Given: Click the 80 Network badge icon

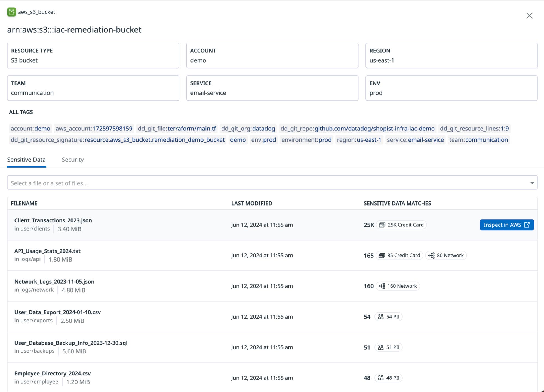Looking at the screenshot, I should (431, 256).
